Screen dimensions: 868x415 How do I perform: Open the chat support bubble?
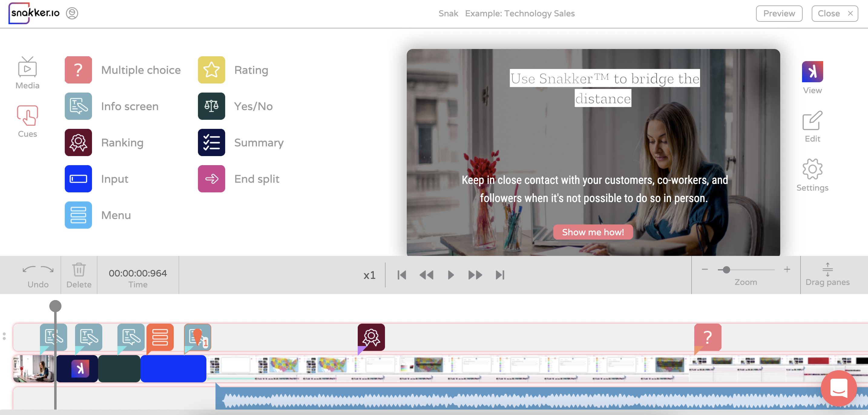click(839, 388)
